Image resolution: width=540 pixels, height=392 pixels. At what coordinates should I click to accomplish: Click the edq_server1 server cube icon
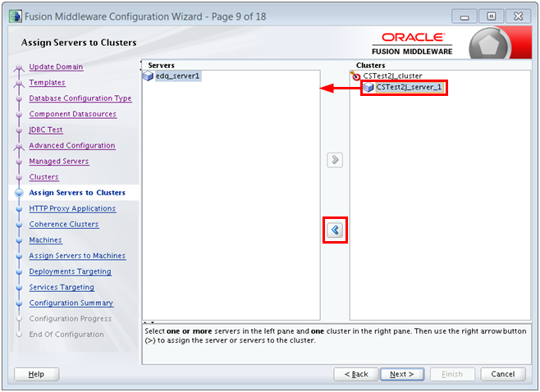click(148, 76)
